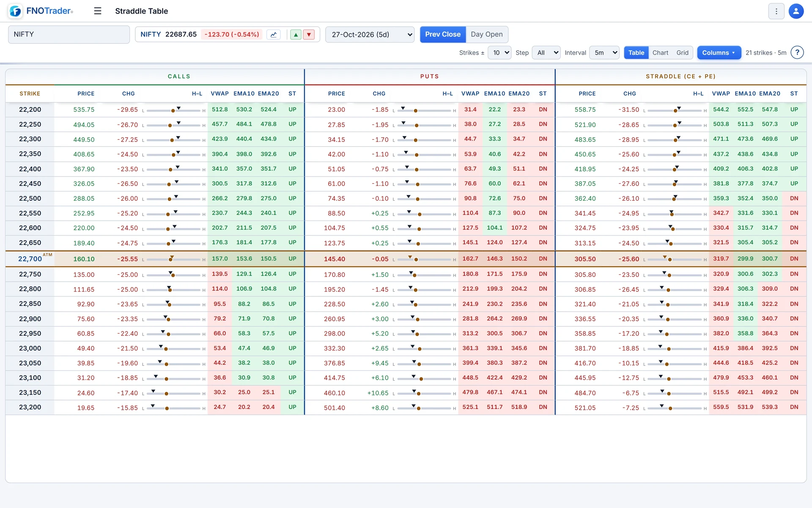
Task: Open the expiry date dropdown 27-Oct-2026
Action: coord(370,35)
